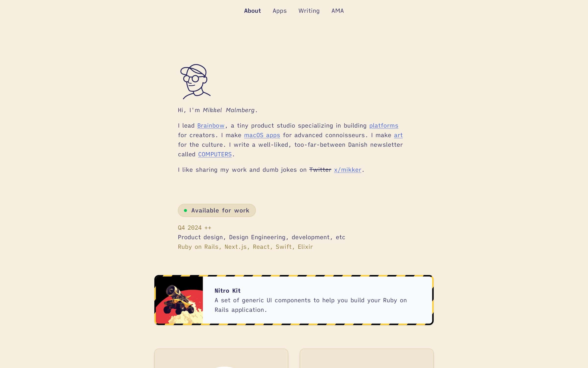Viewport: 588px width, 368px height.
Task: Click the AMA navigation item
Action: point(337,11)
